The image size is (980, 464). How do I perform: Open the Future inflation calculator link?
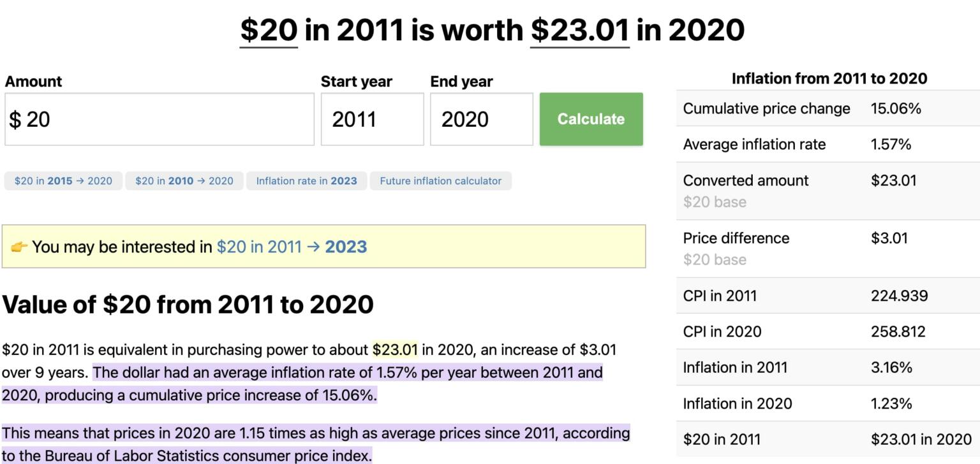(x=440, y=180)
